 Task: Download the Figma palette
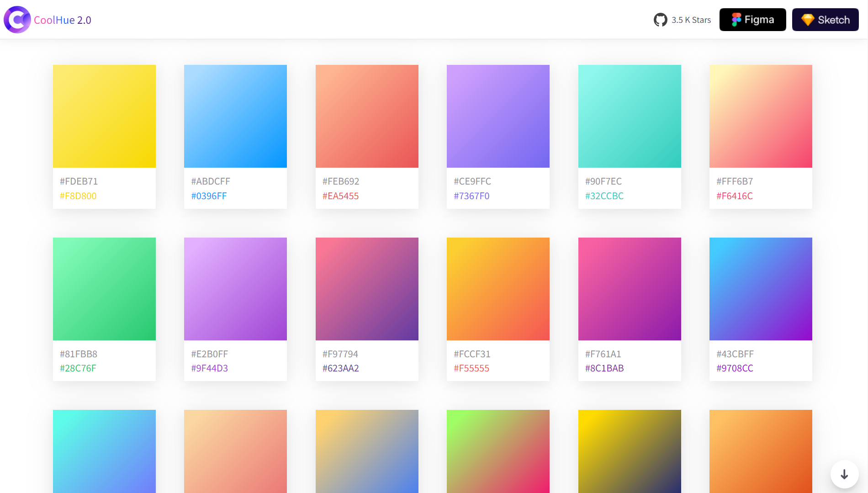pos(752,20)
